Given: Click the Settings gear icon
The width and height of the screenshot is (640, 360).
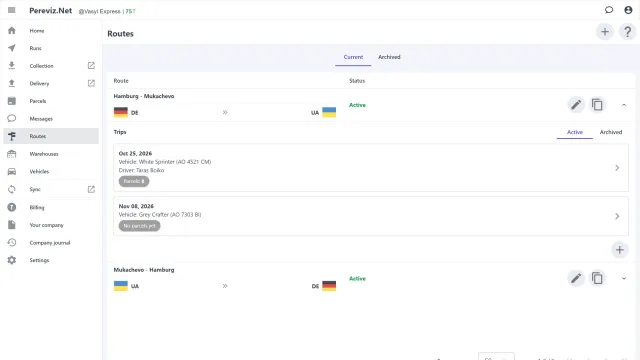Looking at the screenshot, I should point(12,260).
